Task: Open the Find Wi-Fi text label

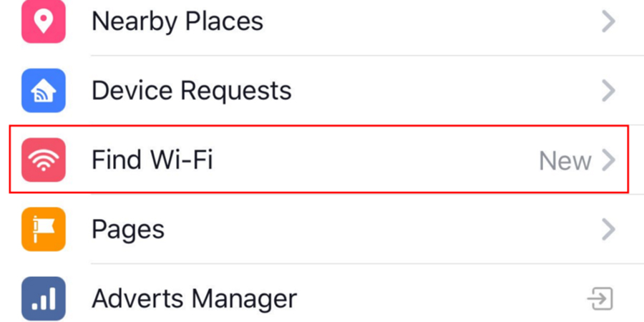Action: click(x=152, y=160)
